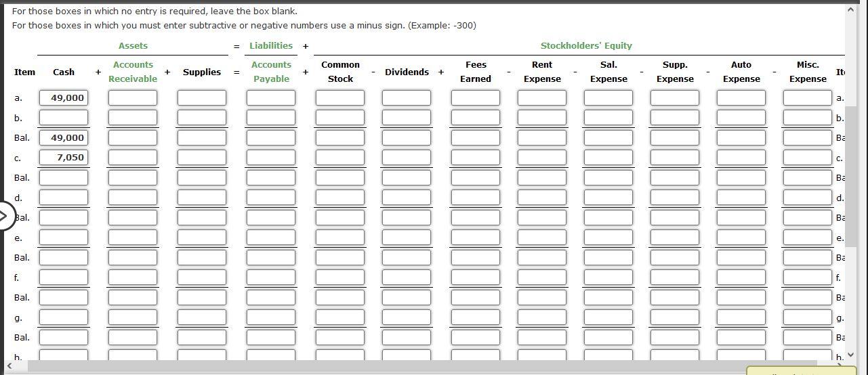This screenshot has height=375, width=868.
Task: Click the Accounts Payable input in row e
Action: coord(271,238)
